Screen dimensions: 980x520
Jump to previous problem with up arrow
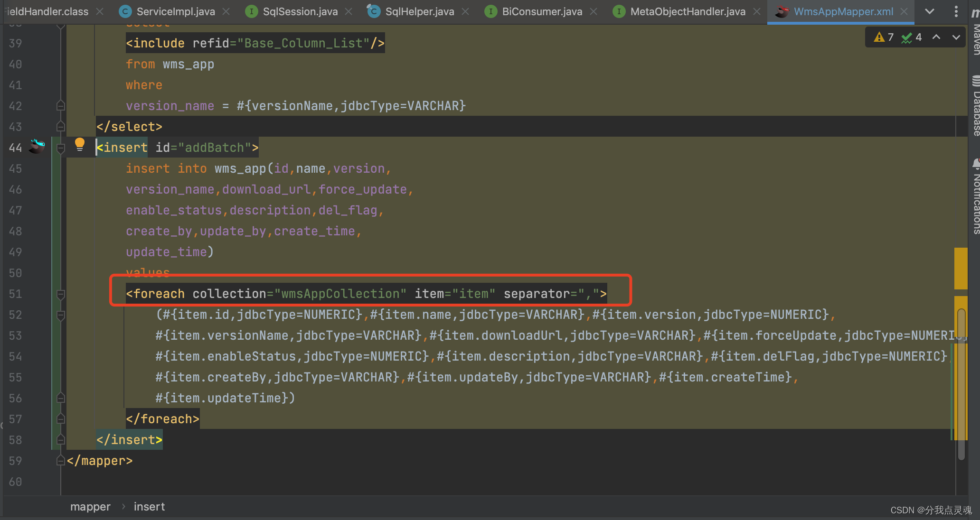tap(935, 37)
